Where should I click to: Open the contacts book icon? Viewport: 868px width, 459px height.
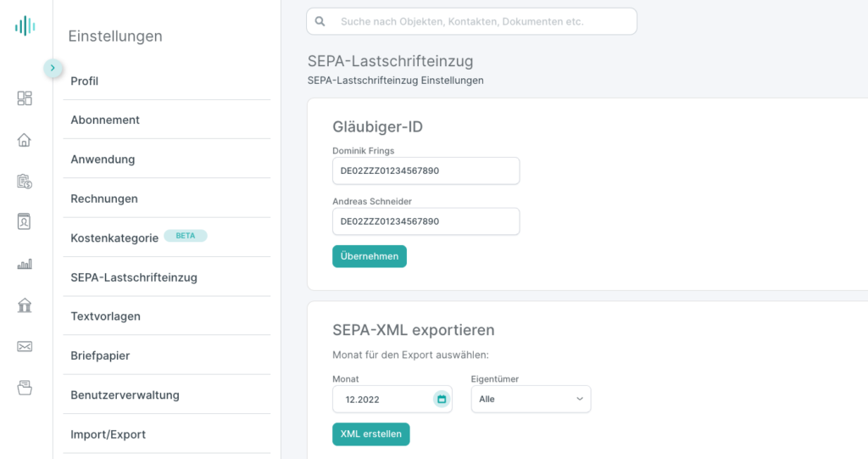(x=25, y=221)
